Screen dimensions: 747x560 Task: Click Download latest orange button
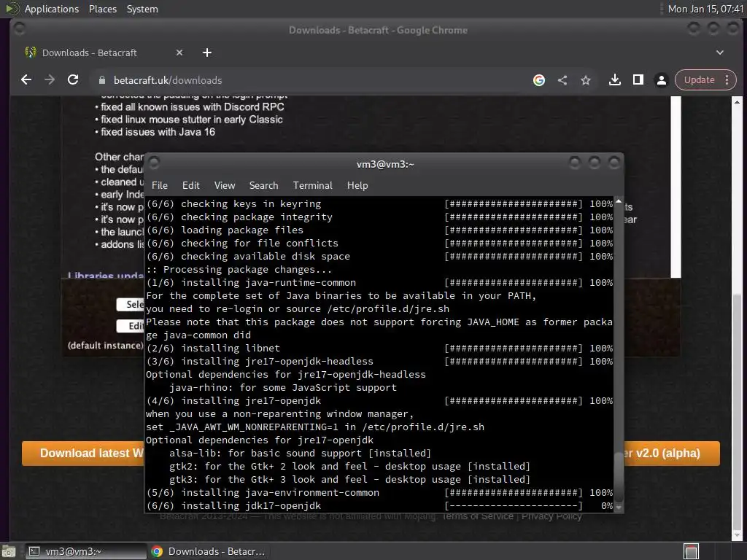[x=83, y=454]
